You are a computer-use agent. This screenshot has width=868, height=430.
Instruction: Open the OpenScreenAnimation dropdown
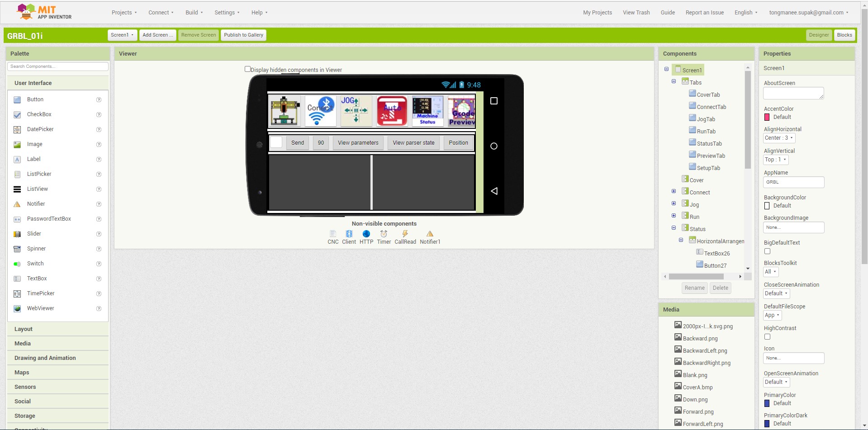[x=776, y=382]
